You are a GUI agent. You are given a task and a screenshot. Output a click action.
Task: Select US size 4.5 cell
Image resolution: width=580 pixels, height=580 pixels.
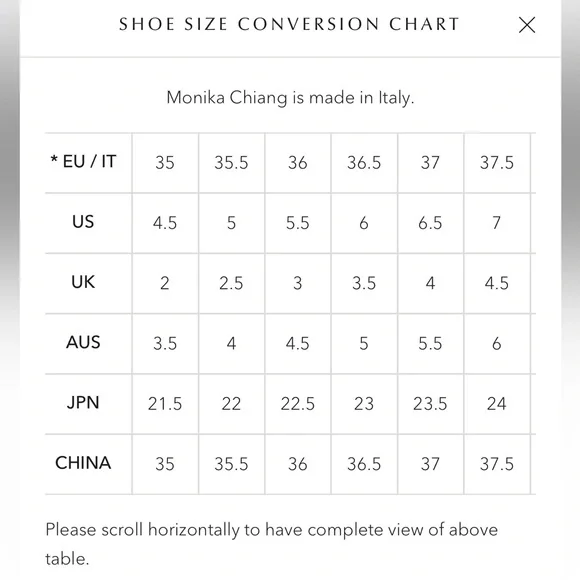(165, 223)
